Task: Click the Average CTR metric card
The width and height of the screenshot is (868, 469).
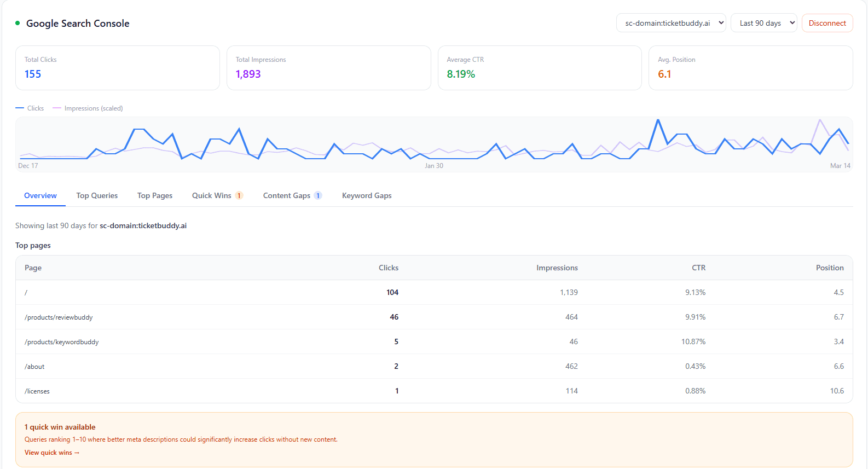Action: point(539,68)
